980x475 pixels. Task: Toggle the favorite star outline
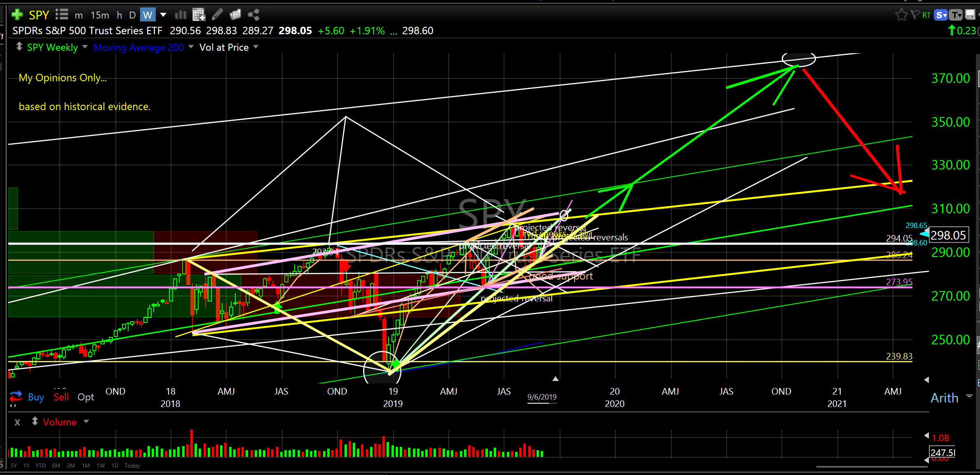pos(901,15)
